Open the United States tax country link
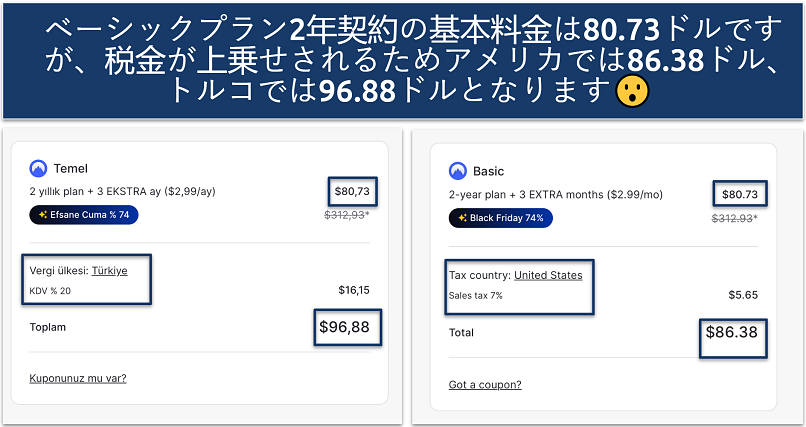The height and width of the screenshot is (427, 806). pyautogui.click(x=548, y=275)
